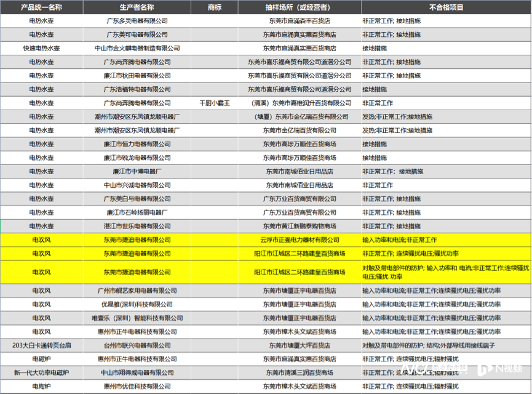Click producer cell 廉江市恒力电器有限公司
Screen dimensions: 532x394
coord(137,144)
